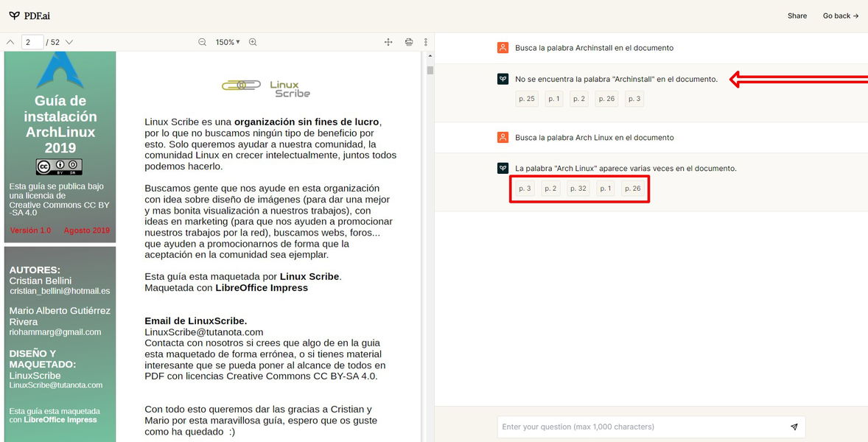Open p. 1 reference under Archinstall answer
Viewport: 868px width, 442px height.
554,99
